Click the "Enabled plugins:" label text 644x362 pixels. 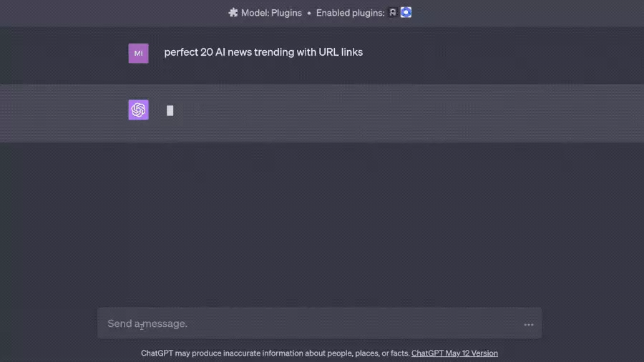(x=350, y=13)
